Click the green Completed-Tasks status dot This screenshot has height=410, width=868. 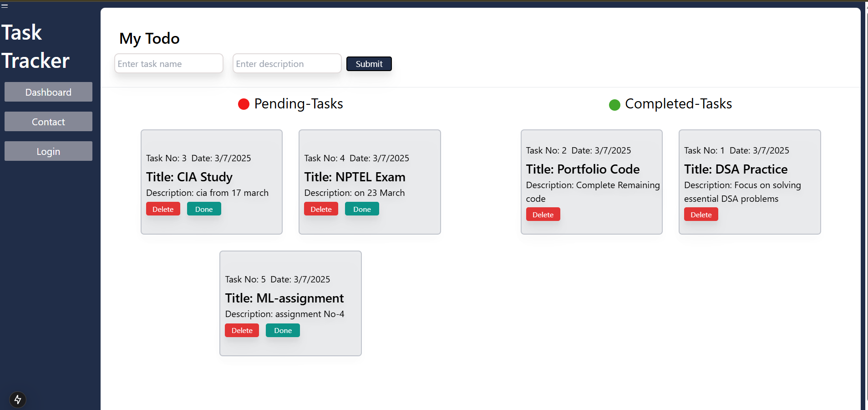click(x=614, y=105)
